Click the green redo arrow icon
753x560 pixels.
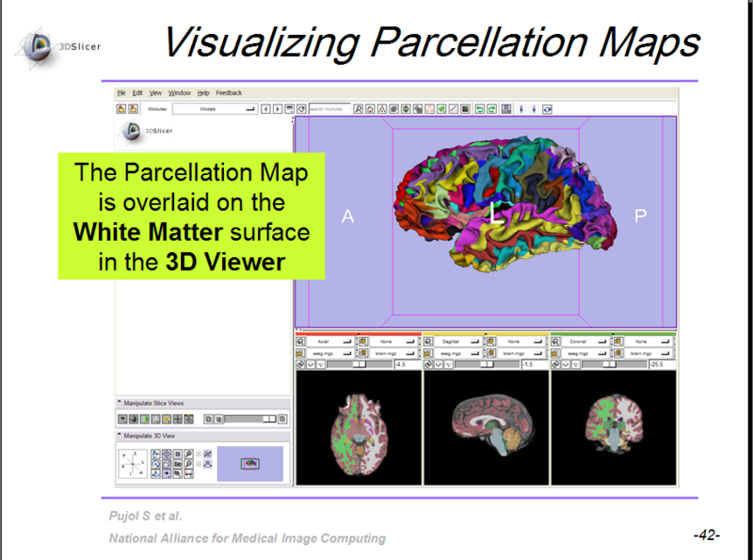491,109
